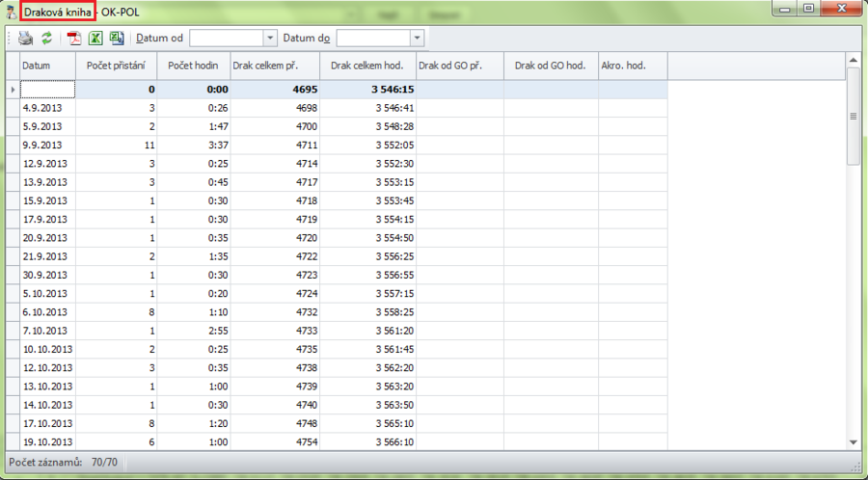The width and height of the screenshot is (868, 480).
Task: Click into the Datum do field
Action: 372,39
